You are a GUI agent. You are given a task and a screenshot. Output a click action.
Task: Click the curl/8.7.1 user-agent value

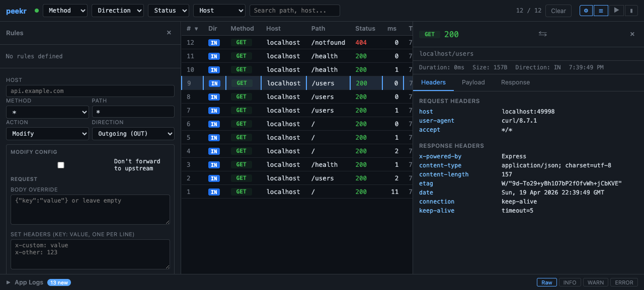point(519,121)
